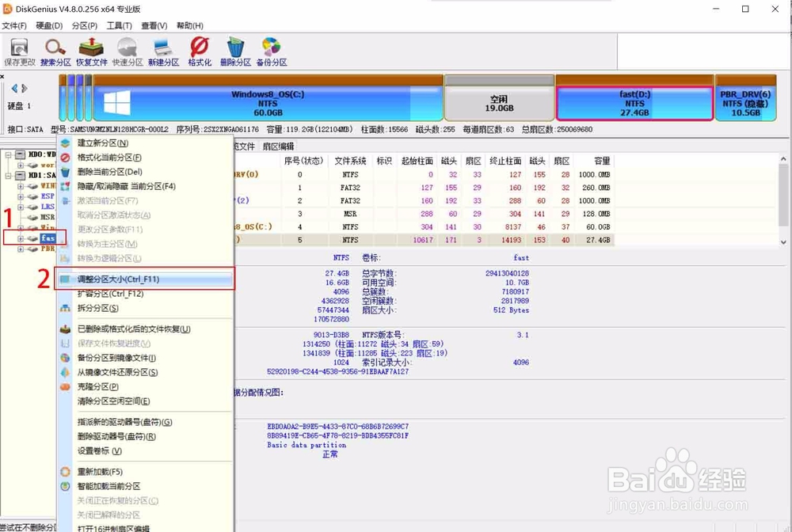Launch 快速分区 quick partition tool
The image size is (792, 532).
[x=127, y=49]
